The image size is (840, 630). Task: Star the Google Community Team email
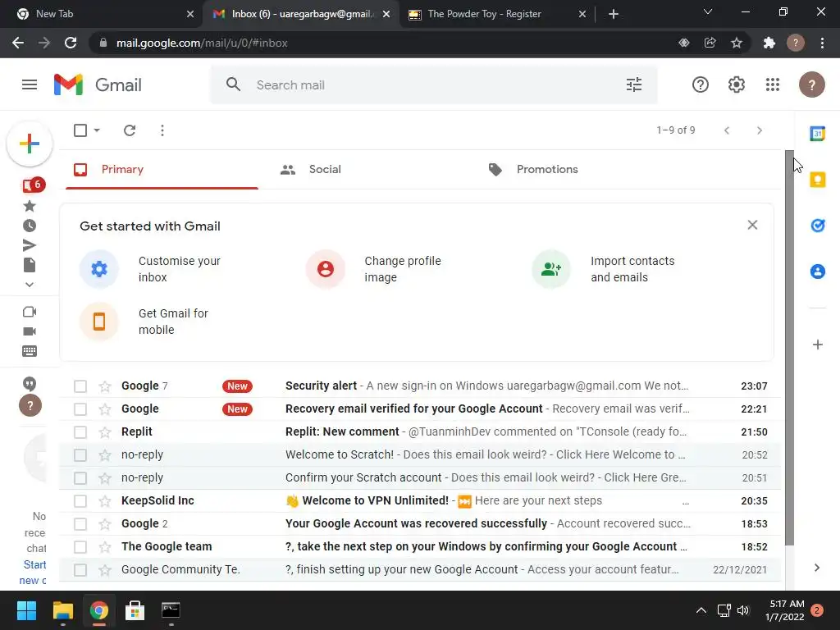(x=105, y=570)
